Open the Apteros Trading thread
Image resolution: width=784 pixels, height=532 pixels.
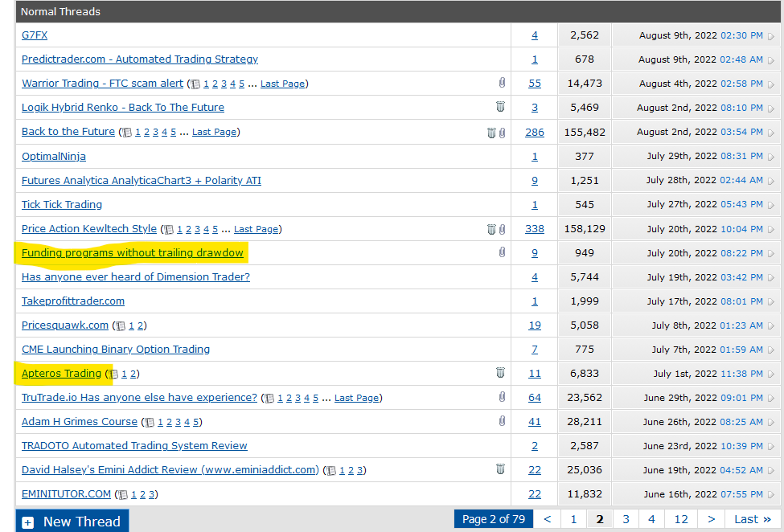click(61, 373)
